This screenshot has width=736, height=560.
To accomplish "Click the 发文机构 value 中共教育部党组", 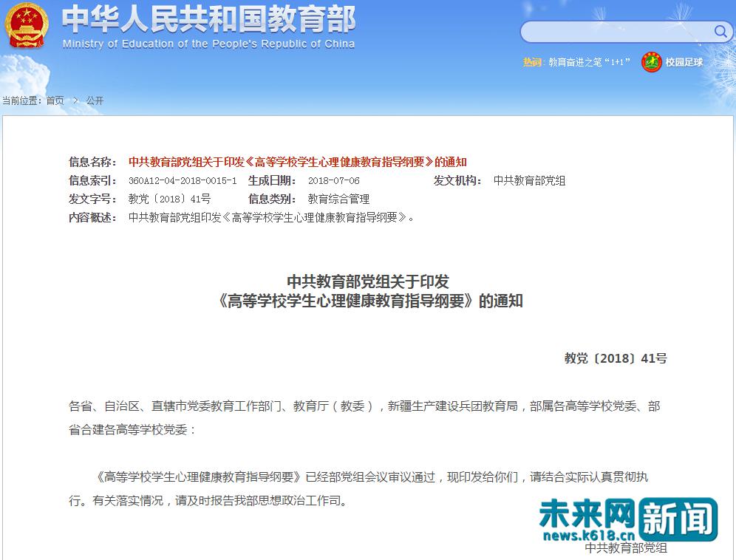I will click(x=529, y=181).
